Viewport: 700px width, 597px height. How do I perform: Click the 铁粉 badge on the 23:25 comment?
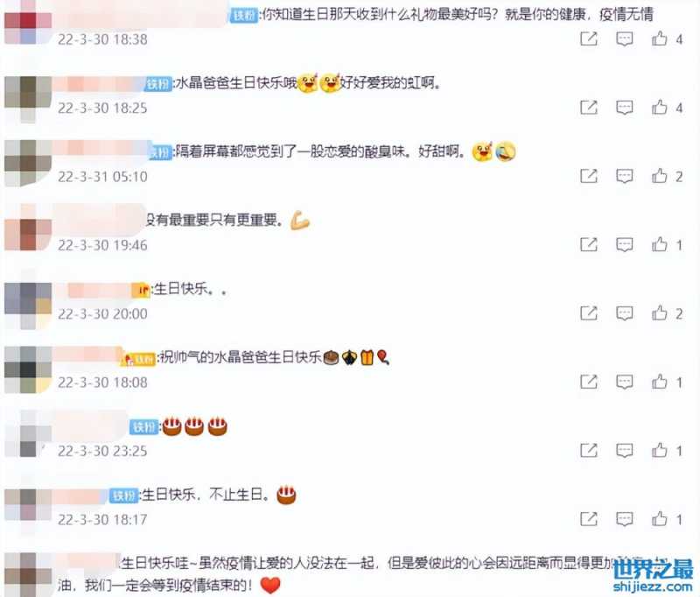(x=144, y=427)
